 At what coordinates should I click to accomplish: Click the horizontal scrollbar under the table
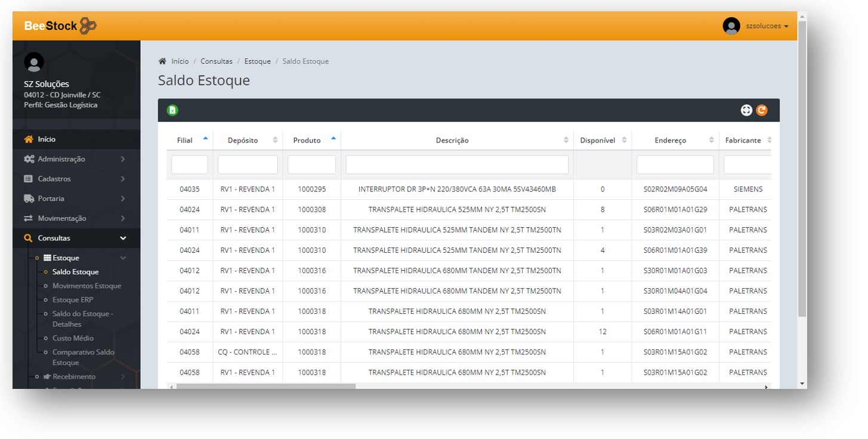click(x=266, y=387)
